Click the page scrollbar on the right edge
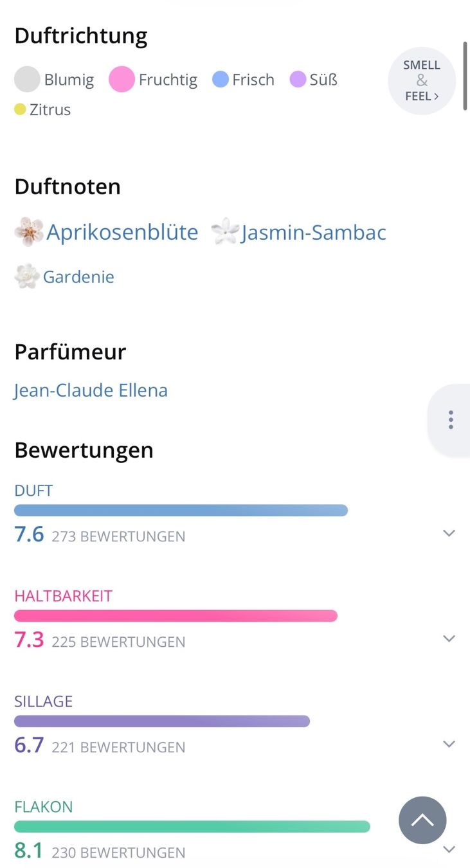 pyautogui.click(x=465, y=76)
